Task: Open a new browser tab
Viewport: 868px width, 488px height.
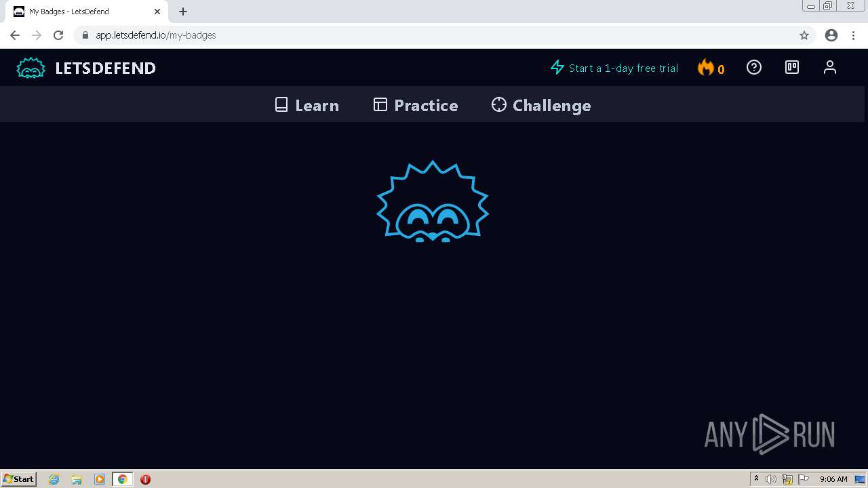Action: coord(183,12)
